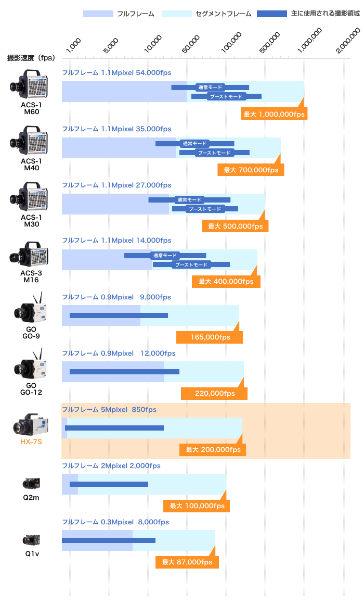The image size is (364, 605).
Task: Click the Q1v camera image
Action: tap(31, 539)
